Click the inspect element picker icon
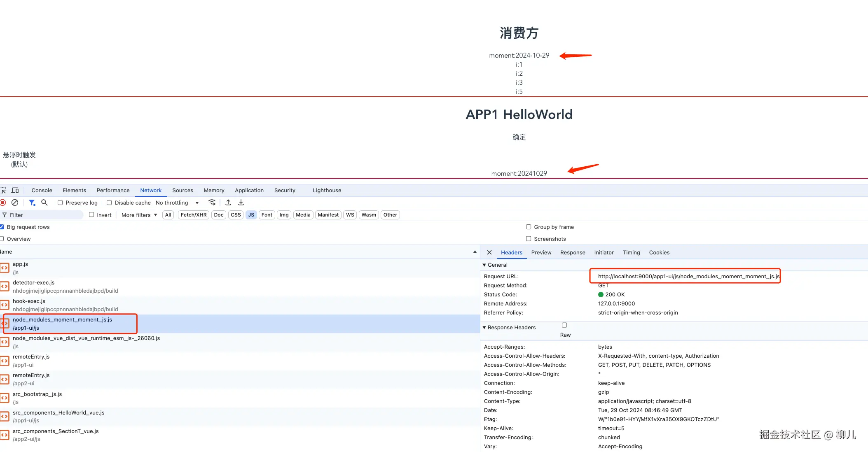This screenshot has width=868, height=452. [3, 190]
